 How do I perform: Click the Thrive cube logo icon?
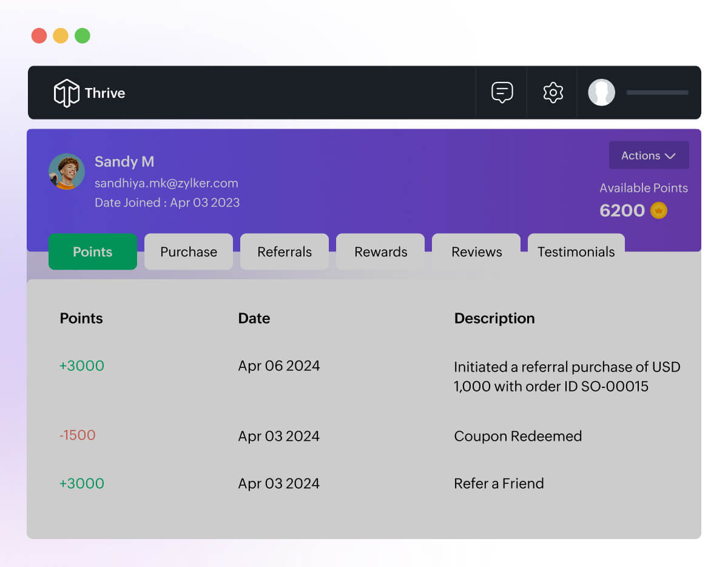tap(66, 93)
